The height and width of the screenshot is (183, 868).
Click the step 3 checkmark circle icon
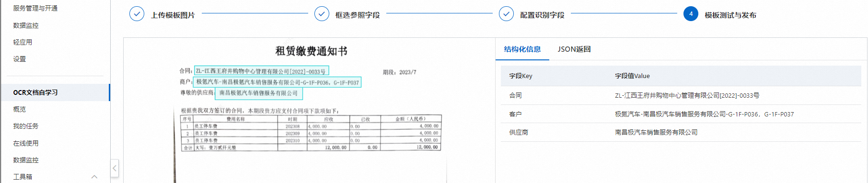(506, 14)
